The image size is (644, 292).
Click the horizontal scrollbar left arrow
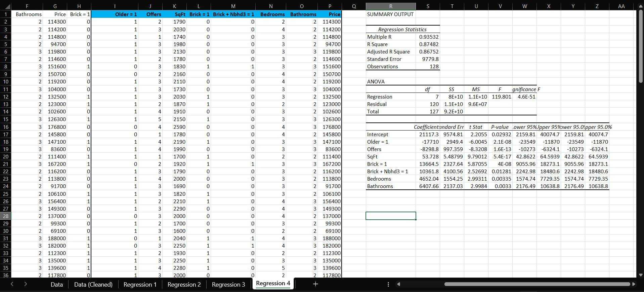click(x=398, y=284)
